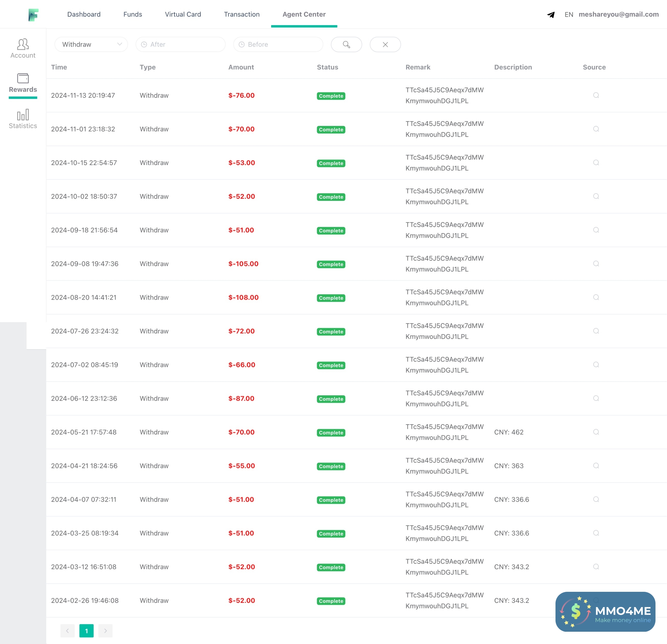View source of 2024-03-25 08:19:34 withdrawal
Image resolution: width=667 pixels, height=644 pixels.
[x=596, y=533]
